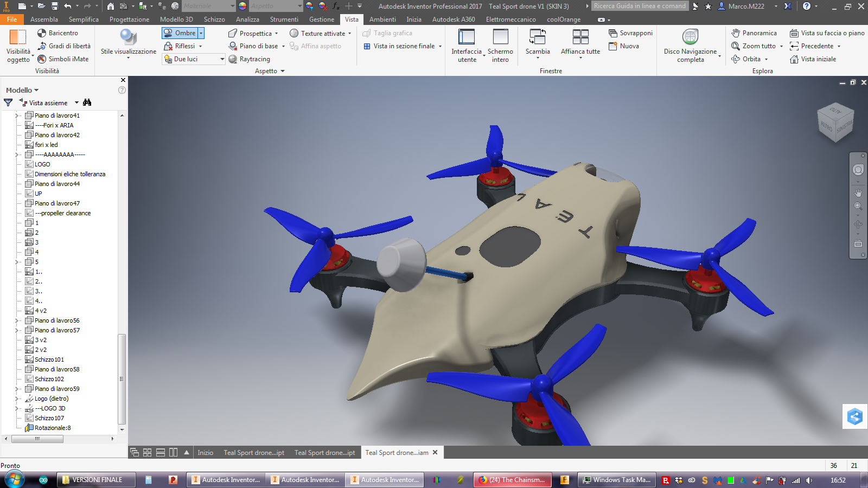Open a Nuova window
868x488 pixels.
click(624, 46)
